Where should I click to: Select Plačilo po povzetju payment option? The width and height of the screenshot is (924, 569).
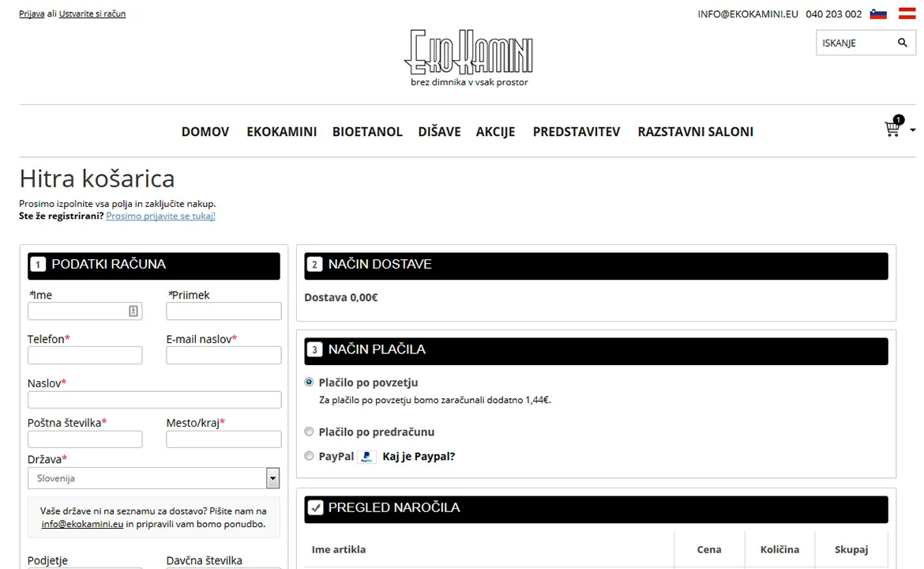coord(309,382)
